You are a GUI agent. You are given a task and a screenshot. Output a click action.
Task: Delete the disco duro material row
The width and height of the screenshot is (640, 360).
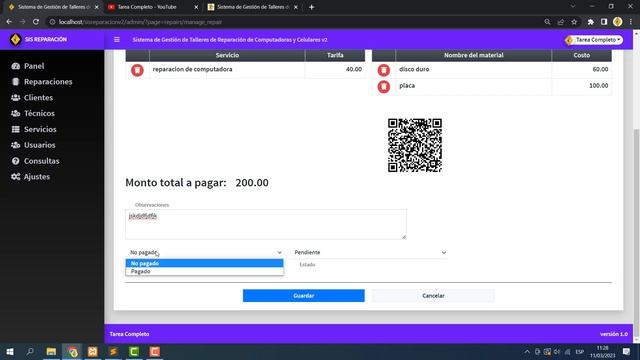click(x=384, y=70)
